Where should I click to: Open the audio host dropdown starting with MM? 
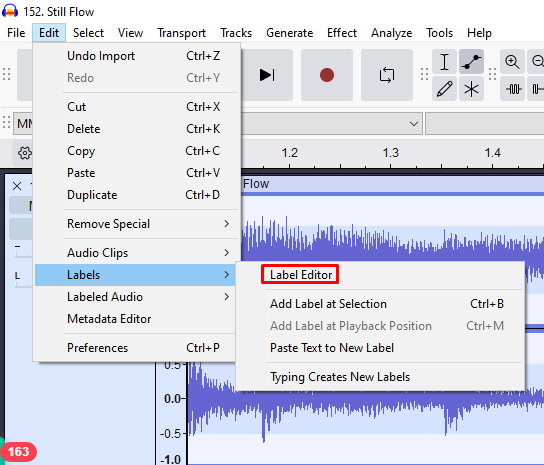tap(24, 124)
